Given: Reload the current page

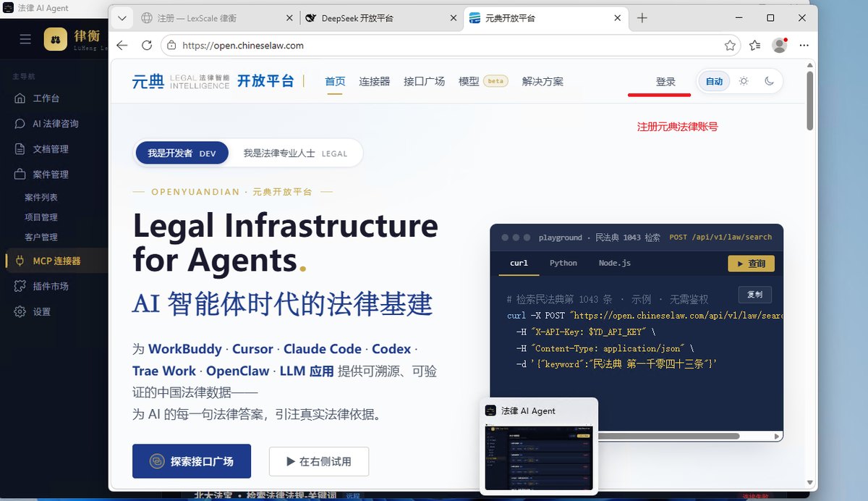Looking at the screenshot, I should pyautogui.click(x=147, y=45).
